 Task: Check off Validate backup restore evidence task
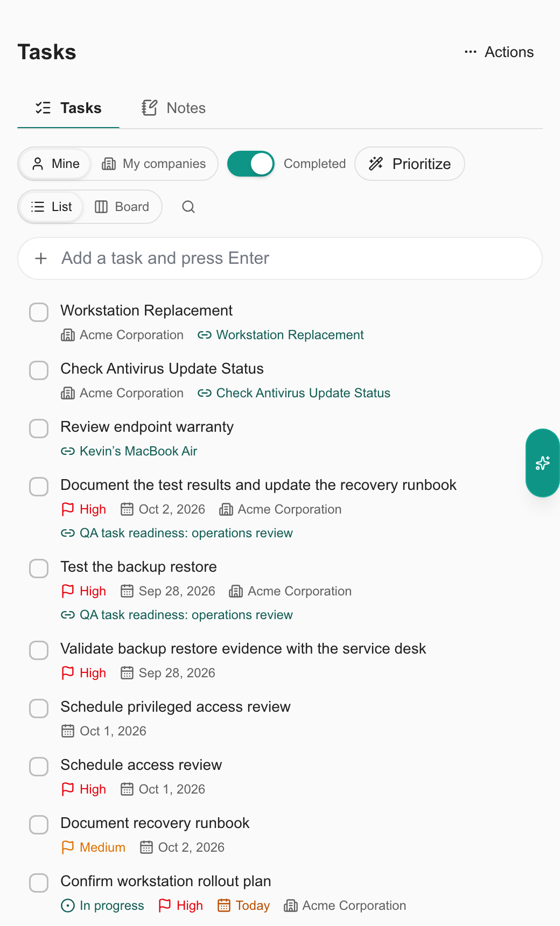coord(39,650)
